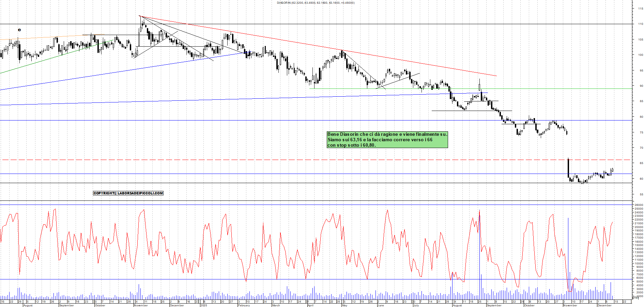Click the April month label

click(310, 305)
